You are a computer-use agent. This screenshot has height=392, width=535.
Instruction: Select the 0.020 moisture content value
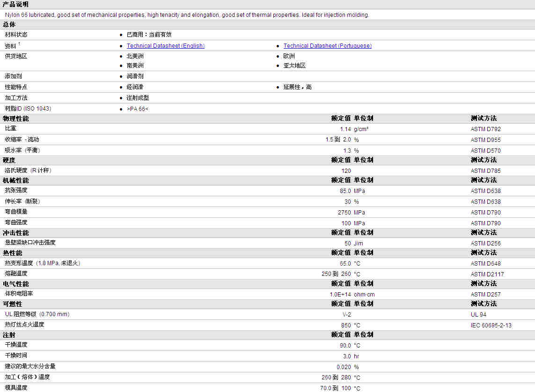pyautogui.click(x=344, y=367)
